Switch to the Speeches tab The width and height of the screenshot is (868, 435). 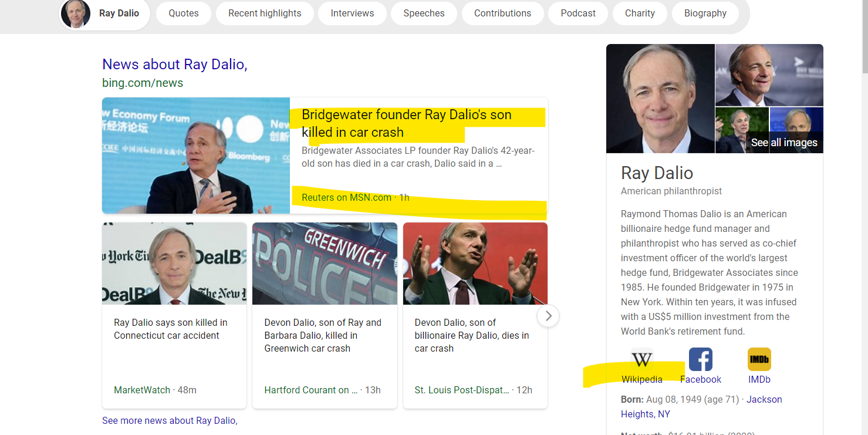(424, 13)
